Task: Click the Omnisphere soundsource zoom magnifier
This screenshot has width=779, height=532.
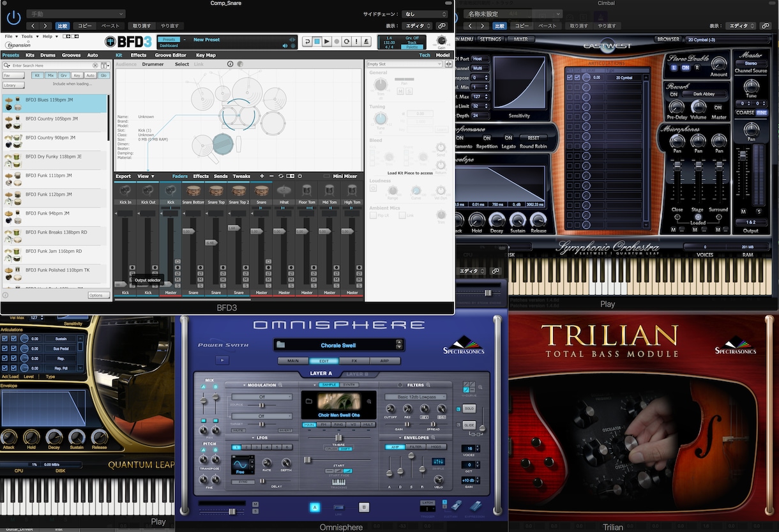Action: pos(369,401)
